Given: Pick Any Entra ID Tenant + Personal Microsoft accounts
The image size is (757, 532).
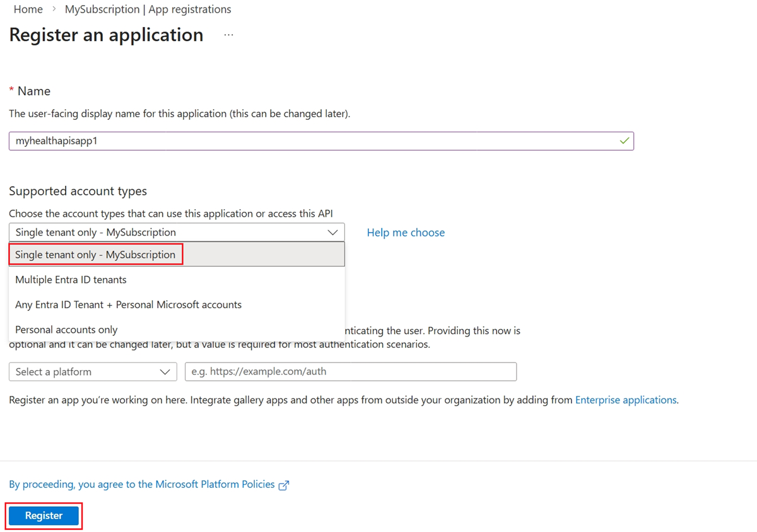Looking at the screenshot, I should (x=128, y=304).
